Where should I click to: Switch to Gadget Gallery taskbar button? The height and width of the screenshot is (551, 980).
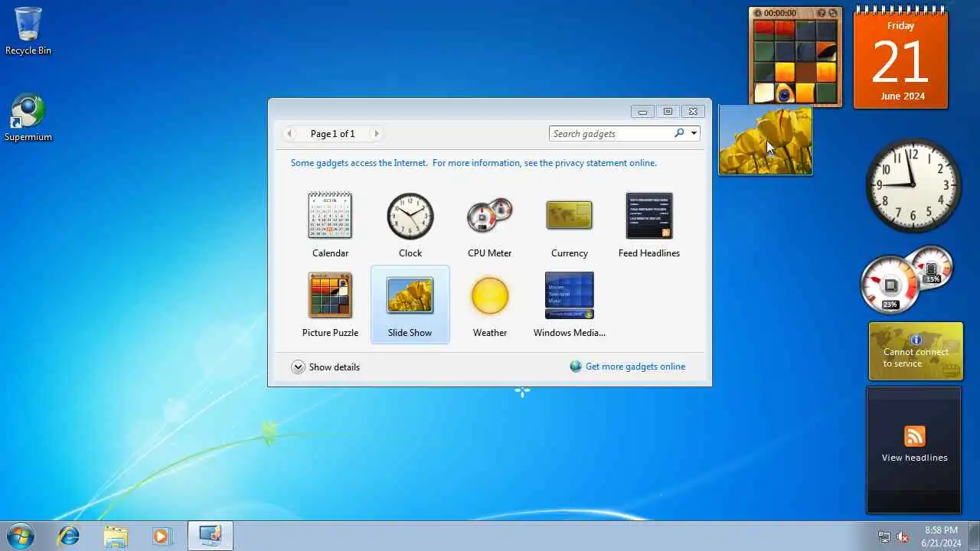[210, 536]
